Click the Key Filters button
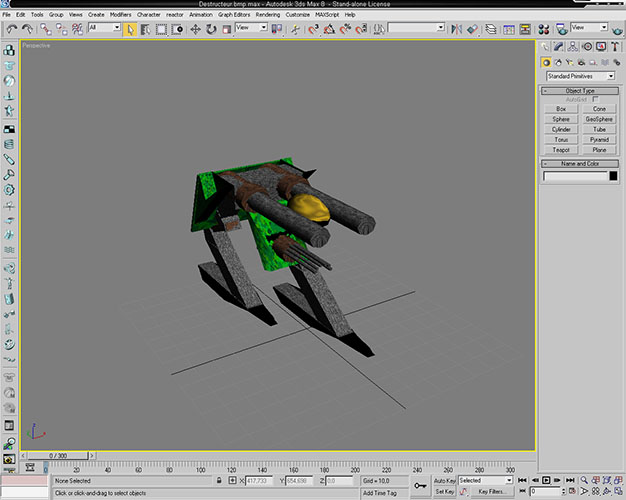The height and width of the screenshot is (500, 626). click(x=489, y=492)
